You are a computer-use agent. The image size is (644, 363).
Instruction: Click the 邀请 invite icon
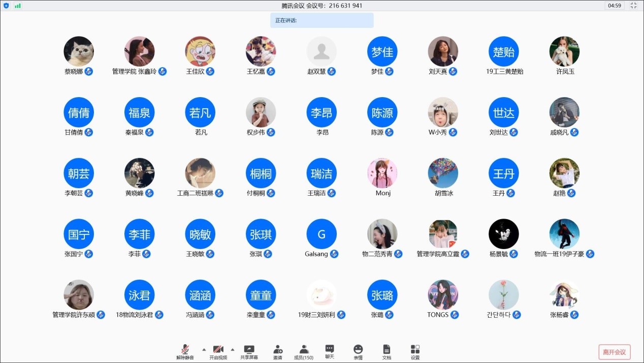point(278,351)
